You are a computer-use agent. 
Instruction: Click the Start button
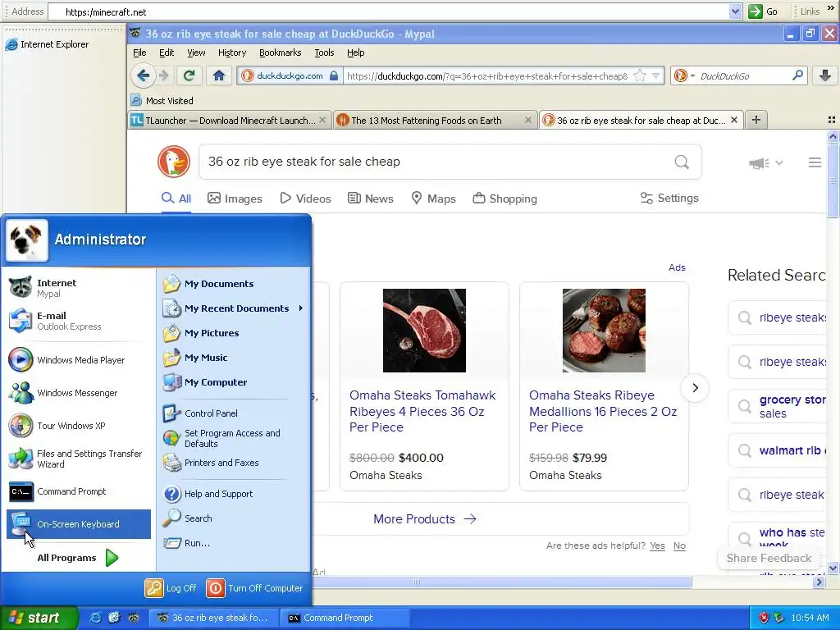click(39, 618)
